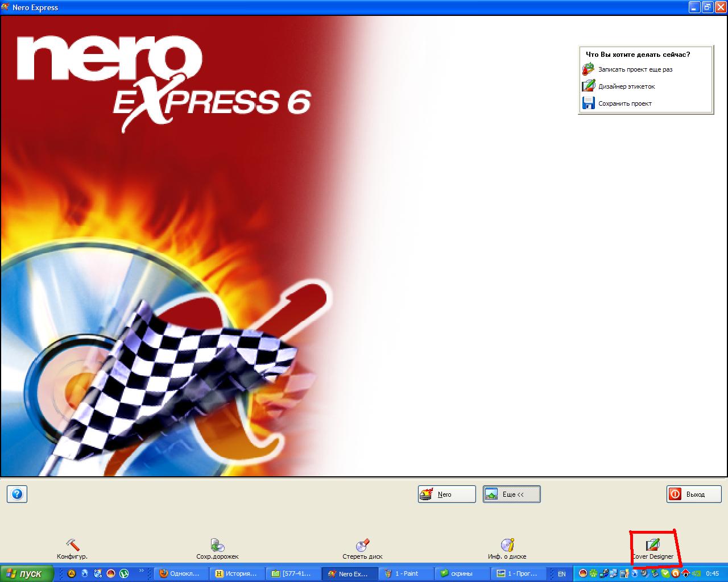Open скрины folder taskbar window
Viewport: 728px width, 582px height.
461,573
